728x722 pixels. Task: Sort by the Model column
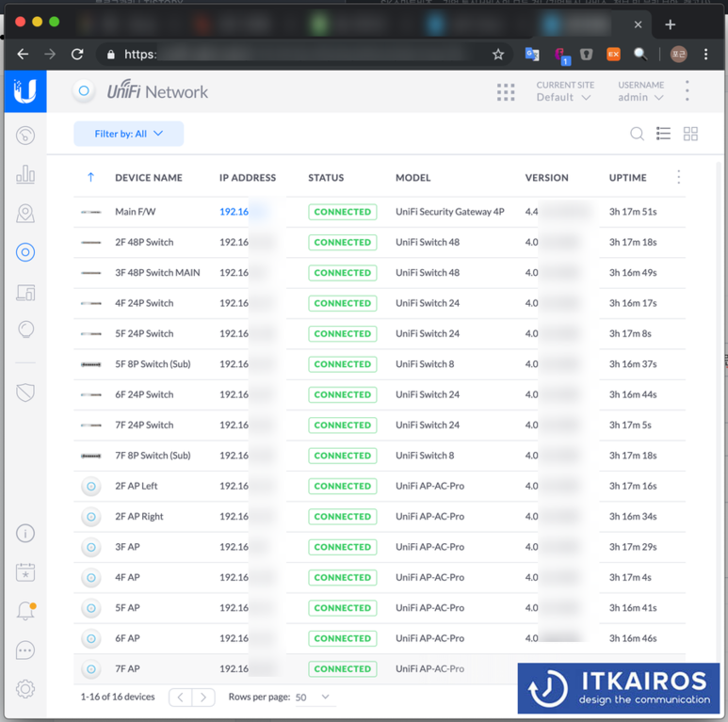point(413,178)
